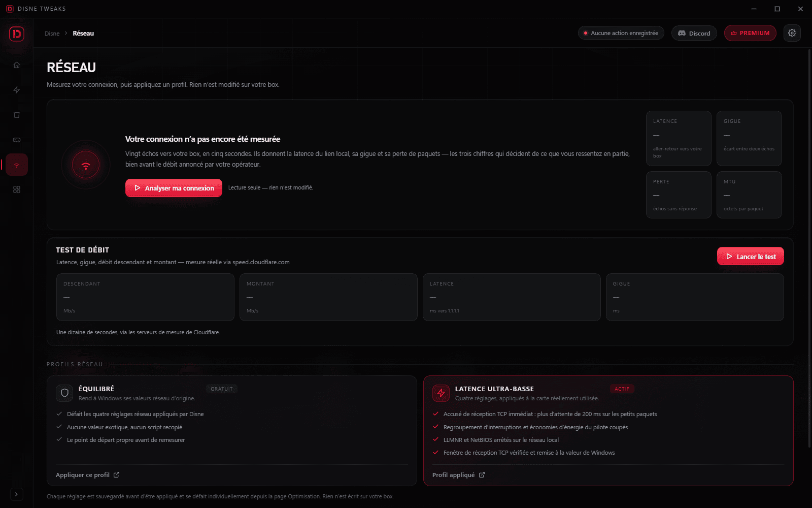The height and width of the screenshot is (508, 812).
Task: Launch the speed test with 'Lancer le test'
Action: tap(750, 256)
